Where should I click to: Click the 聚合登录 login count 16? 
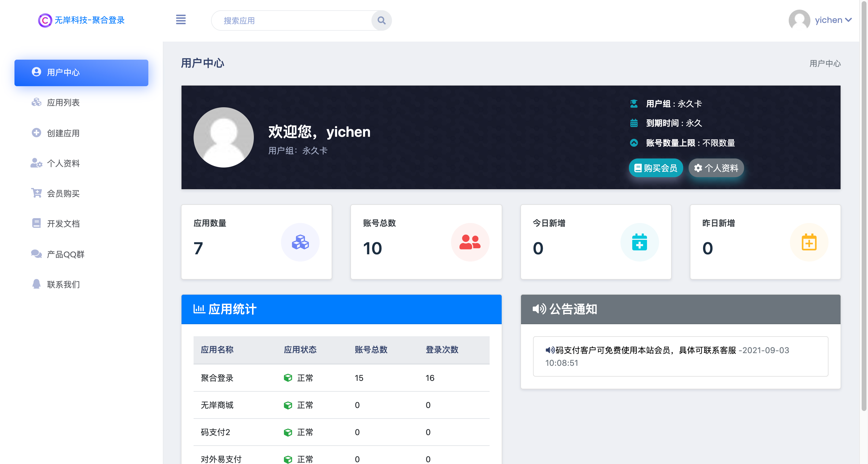430,378
